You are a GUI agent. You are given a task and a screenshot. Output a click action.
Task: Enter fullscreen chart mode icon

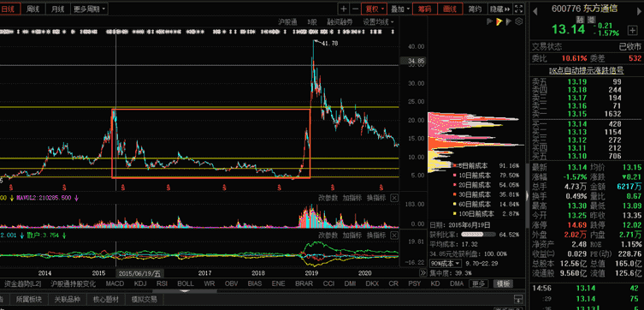(519, 9)
